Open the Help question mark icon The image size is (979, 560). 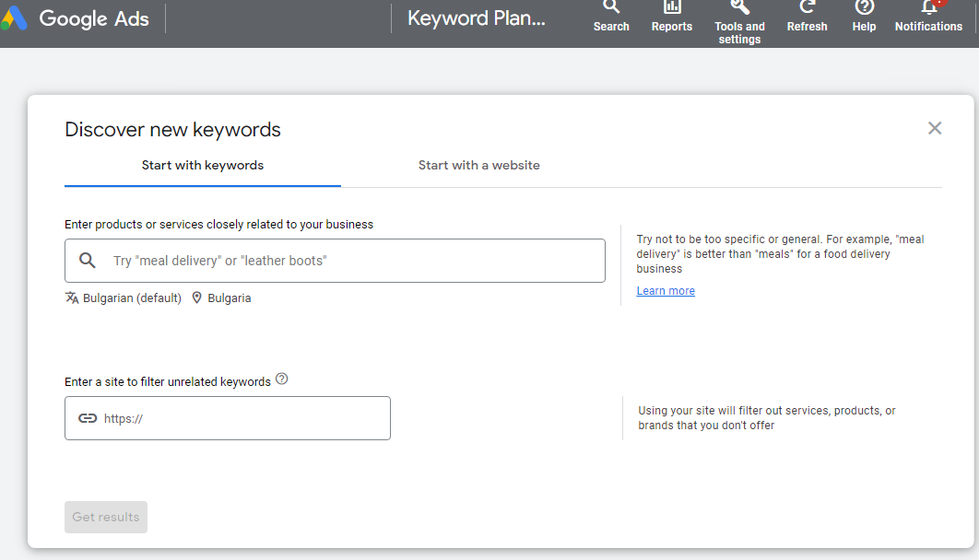[864, 9]
